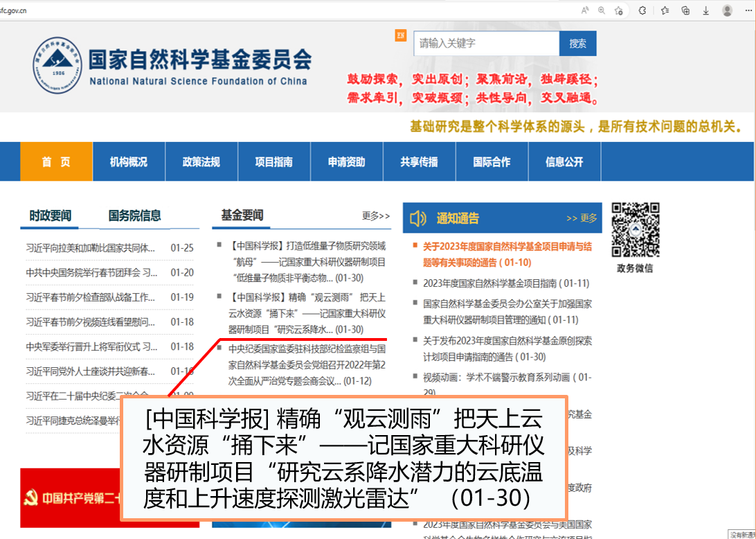Open browser Settings and more ellipsis menu
Screen dimensions: 756x539
pos(748,10)
